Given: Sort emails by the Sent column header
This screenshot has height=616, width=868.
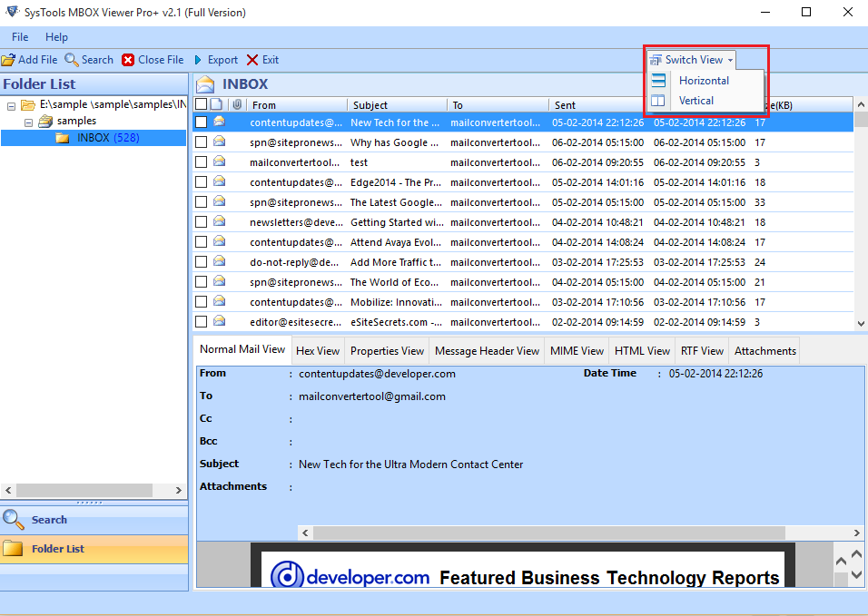Looking at the screenshot, I should (x=597, y=105).
